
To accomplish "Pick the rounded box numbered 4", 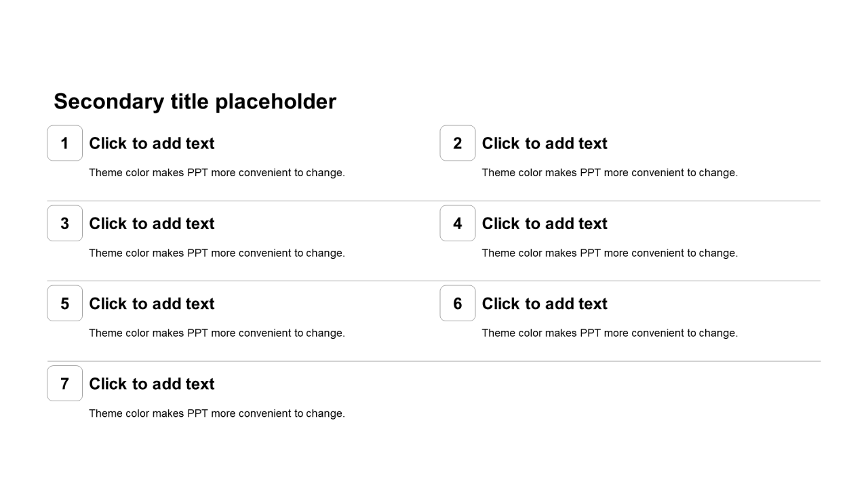I will click(x=458, y=224).
